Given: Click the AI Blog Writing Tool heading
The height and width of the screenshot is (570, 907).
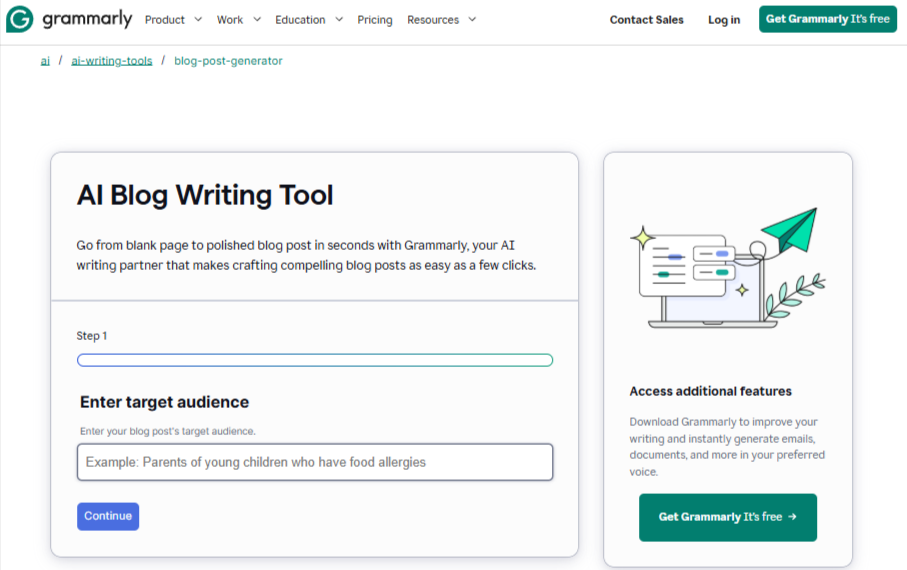Looking at the screenshot, I should point(205,195).
